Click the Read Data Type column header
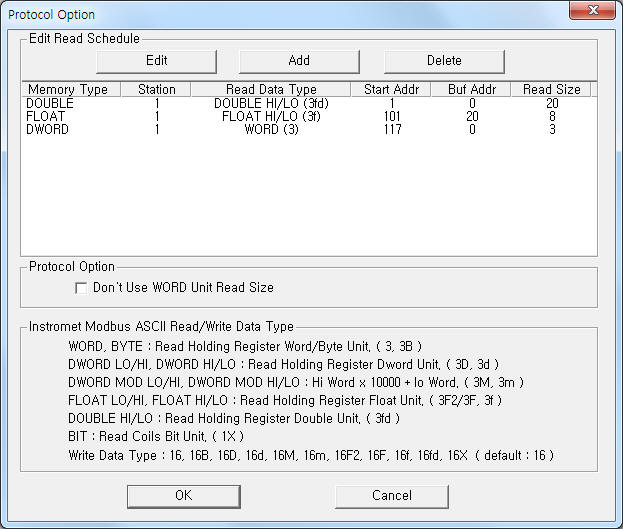Screen dimensions: 623x529 [271, 89]
